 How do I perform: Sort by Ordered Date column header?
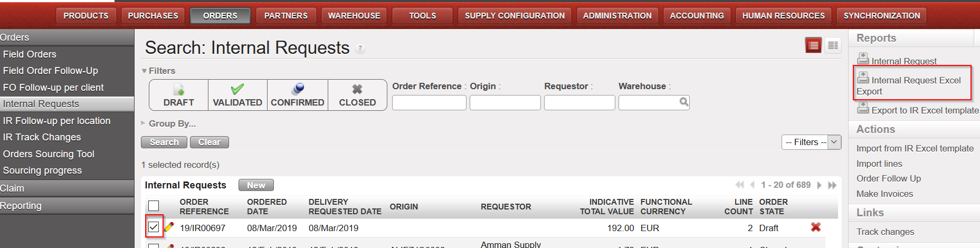click(x=267, y=206)
